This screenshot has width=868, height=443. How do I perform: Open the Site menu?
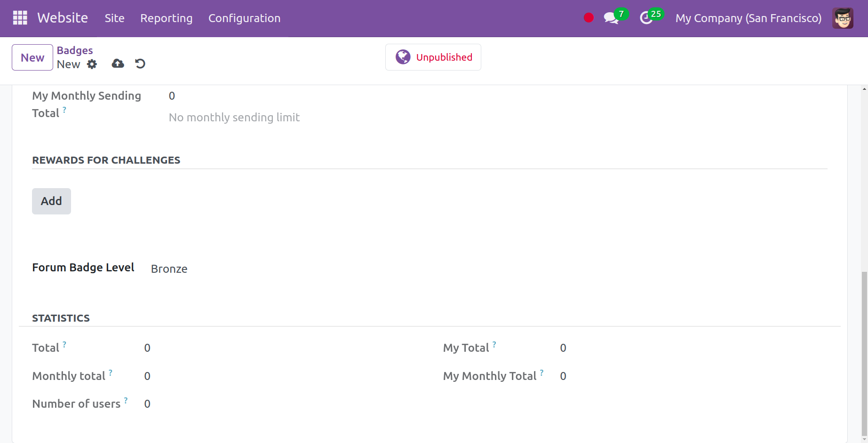pos(114,18)
